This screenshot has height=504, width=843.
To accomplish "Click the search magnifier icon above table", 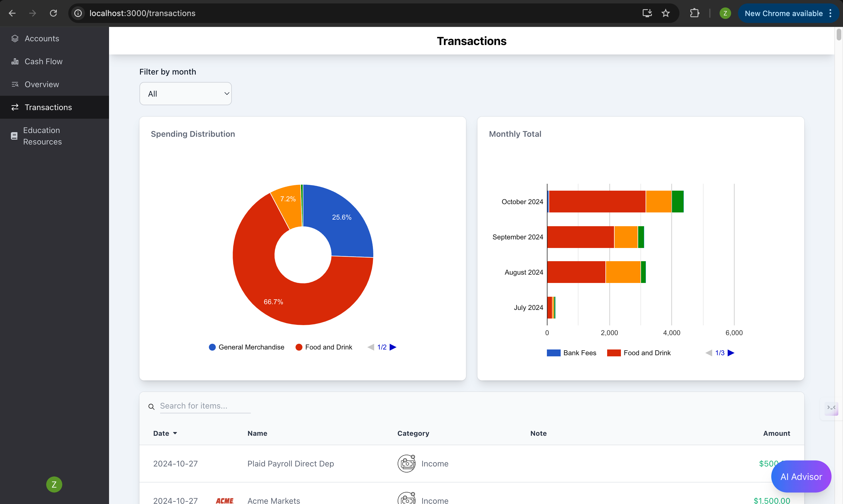I will tap(151, 407).
